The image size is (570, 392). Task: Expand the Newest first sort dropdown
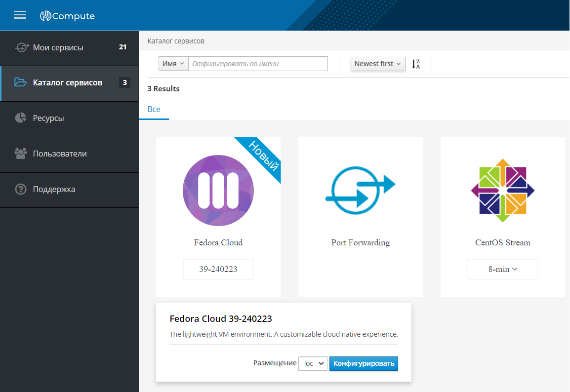[x=377, y=64]
